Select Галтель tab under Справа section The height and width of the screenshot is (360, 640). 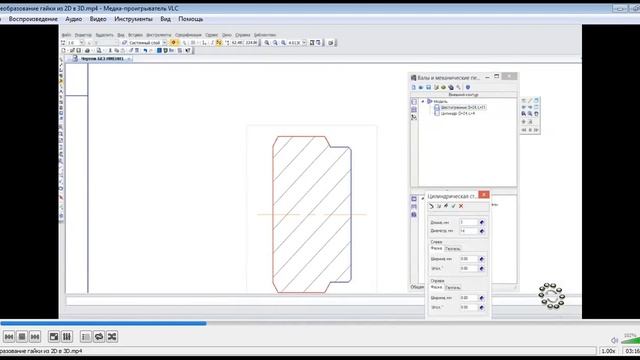tap(452, 287)
